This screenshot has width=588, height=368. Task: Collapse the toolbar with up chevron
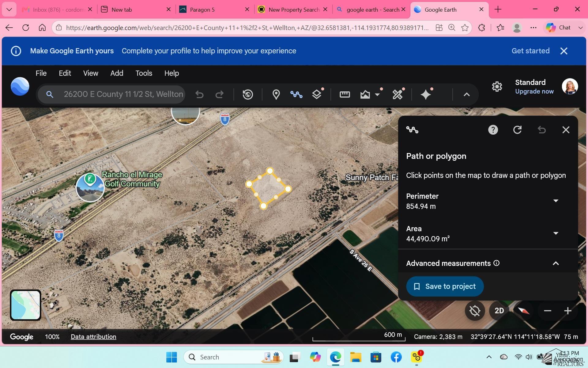click(466, 94)
